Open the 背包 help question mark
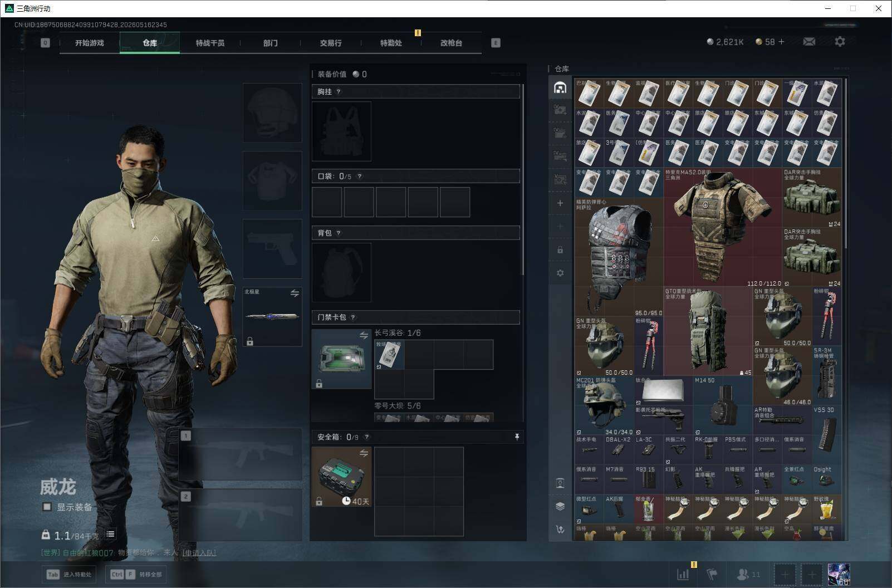Viewport: 892px width, 588px height. pos(339,233)
